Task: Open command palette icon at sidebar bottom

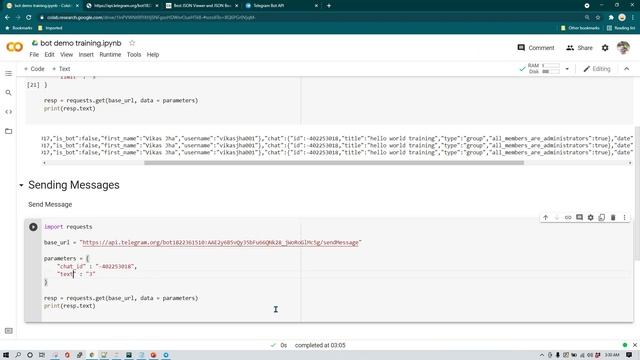Action: [9, 331]
